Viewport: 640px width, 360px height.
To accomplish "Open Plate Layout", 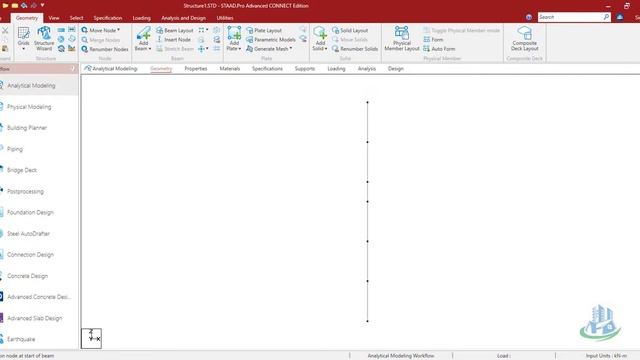I will pyautogui.click(x=264, y=30).
